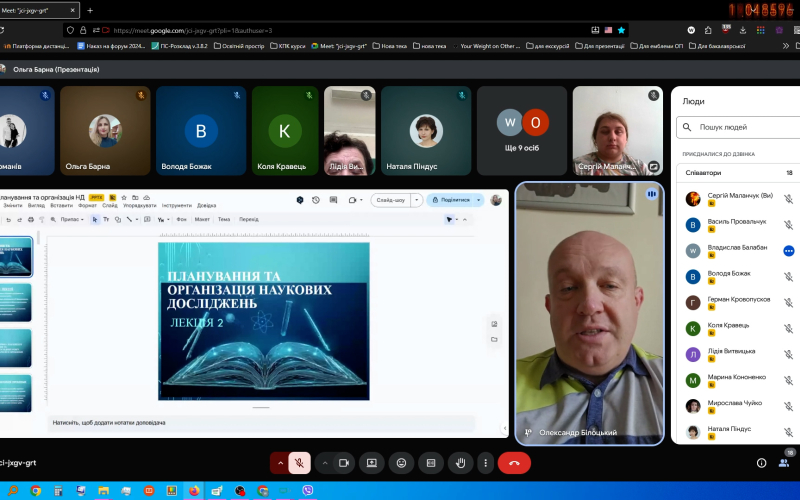The height and width of the screenshot is (500, 800).
Task: Click the Поділитися share button
Action: click(455, 200)
